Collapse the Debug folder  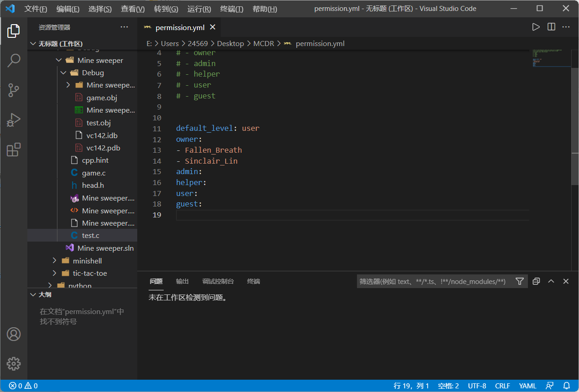click(x=64, y=72)
